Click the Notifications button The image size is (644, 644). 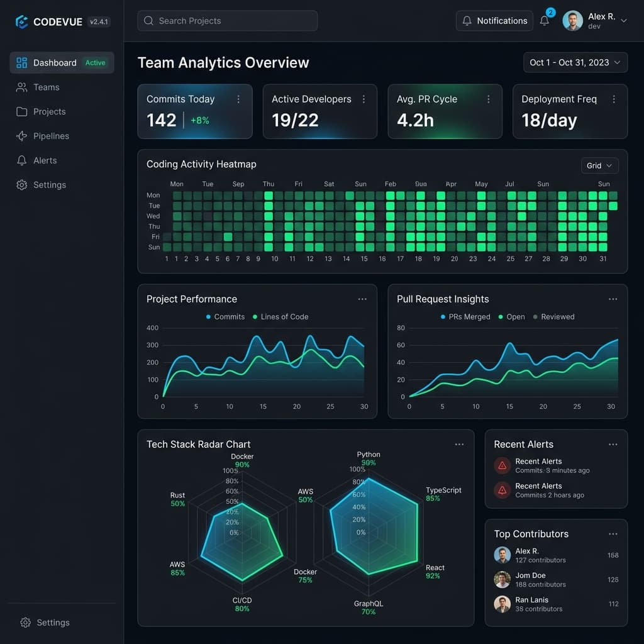(x=494, y=21)
